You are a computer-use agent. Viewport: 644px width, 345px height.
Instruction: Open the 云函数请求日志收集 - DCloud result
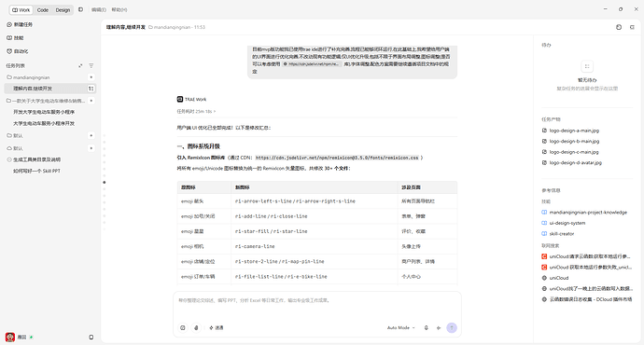pyautogui.click(x=587, y=299)
